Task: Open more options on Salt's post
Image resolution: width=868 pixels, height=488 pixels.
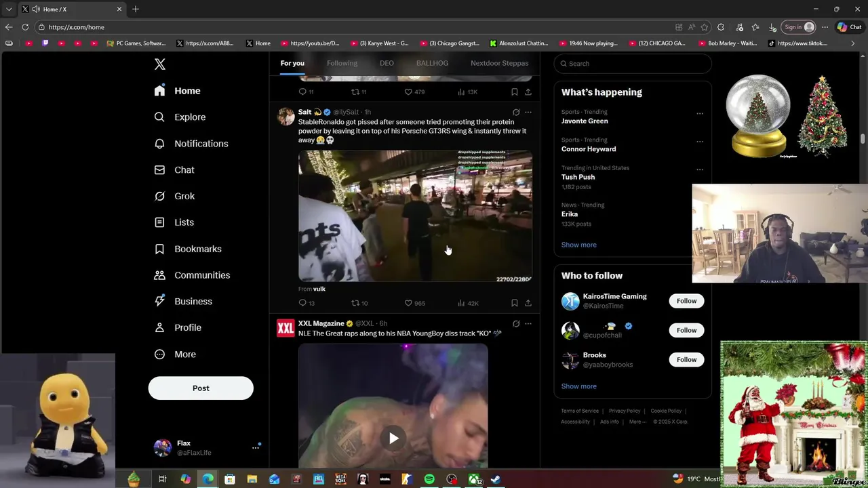Action: [x=528, y=113]
